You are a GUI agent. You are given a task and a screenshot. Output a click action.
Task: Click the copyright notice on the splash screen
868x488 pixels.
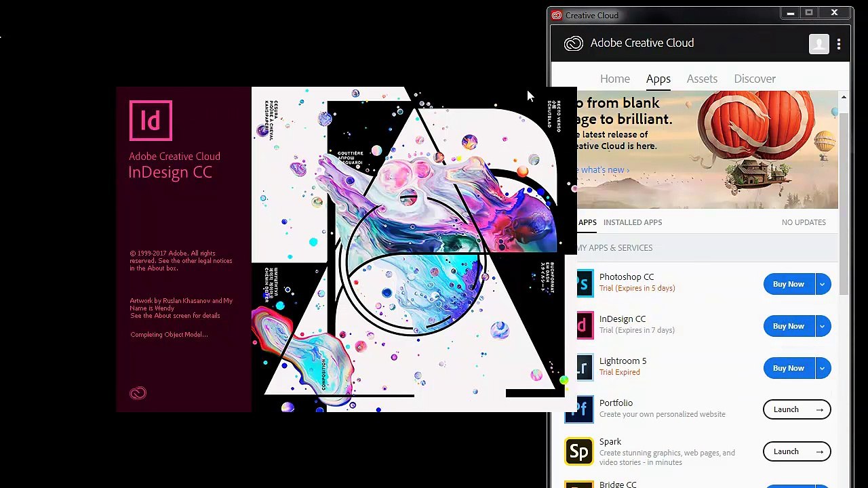point(181,261)
